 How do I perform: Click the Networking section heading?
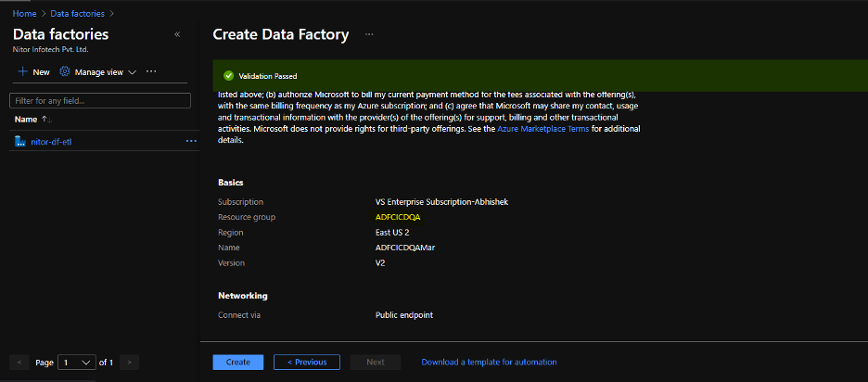point(243,296)
